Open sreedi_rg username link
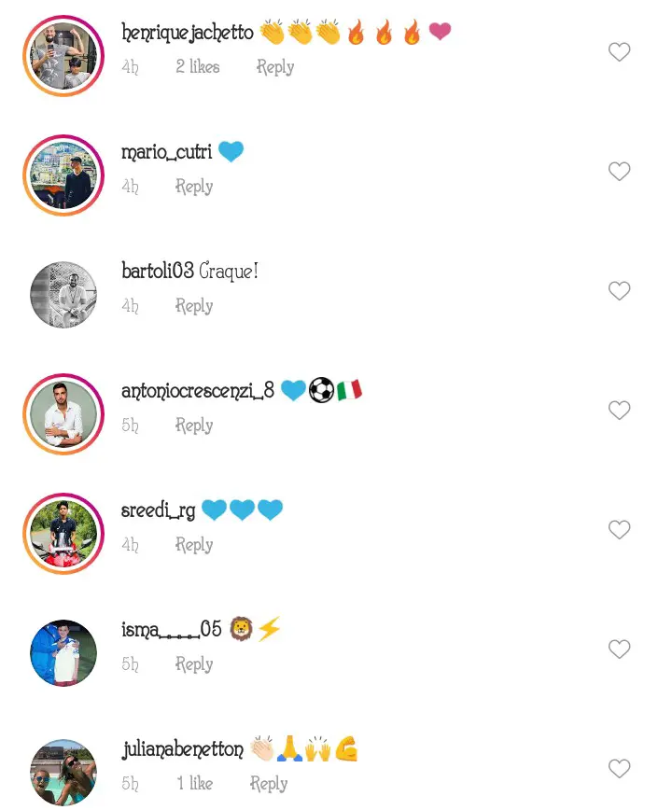The width and height of the screenshot is (672, 810). click(158, 510)
